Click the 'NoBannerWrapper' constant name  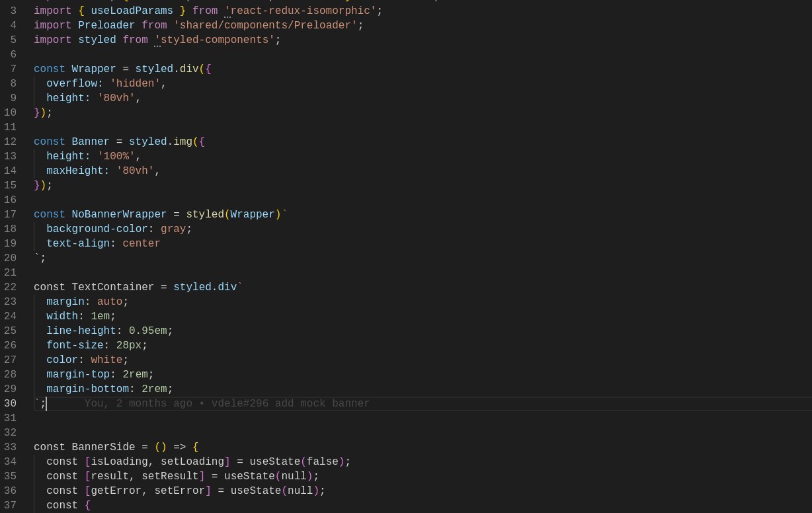coord(119,214)
